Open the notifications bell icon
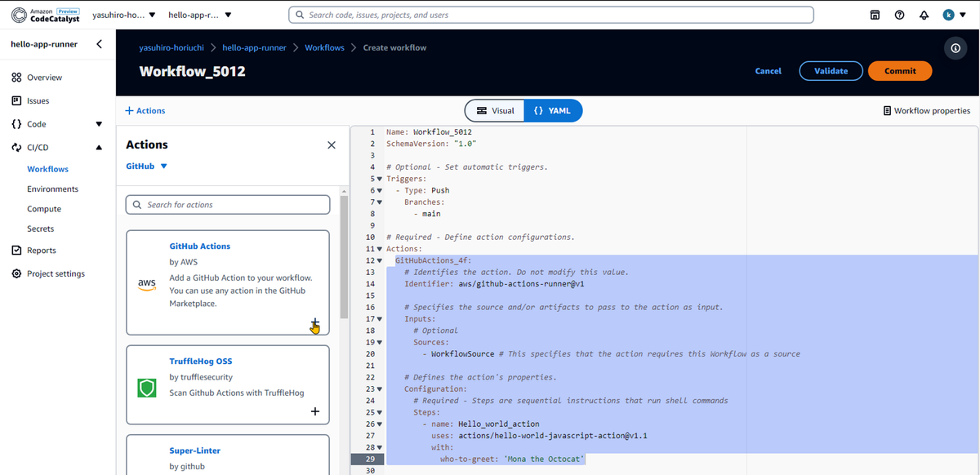This screenshot has height=475, width=980. click(x=924, y=15)
